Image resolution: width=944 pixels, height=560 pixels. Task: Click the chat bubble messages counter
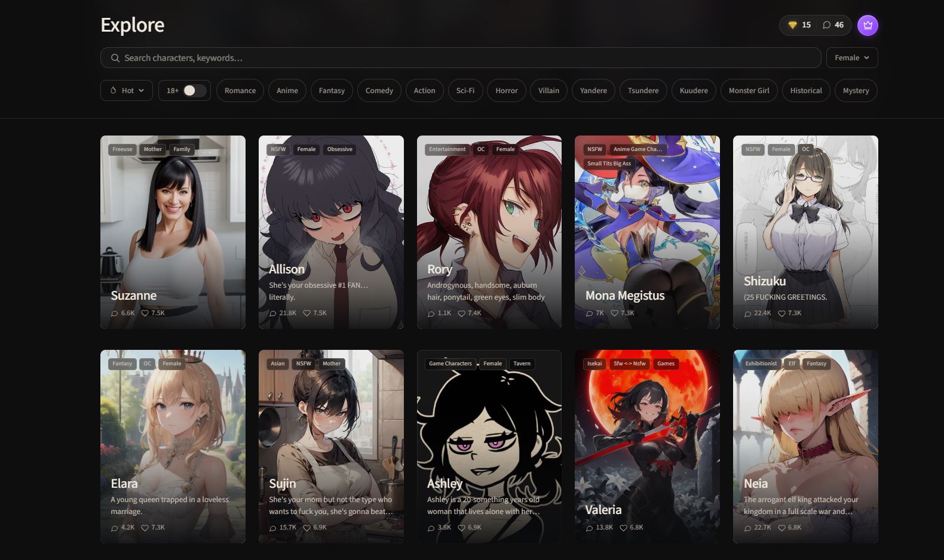tap(833, 25)
